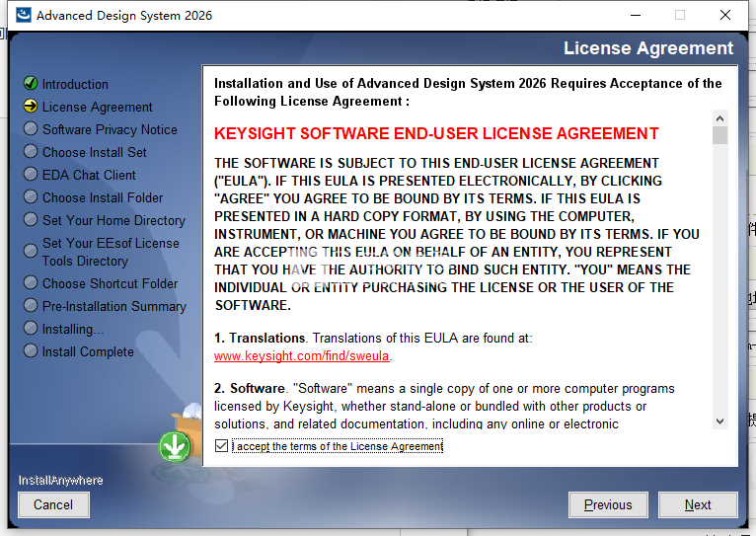This screenshot has height=536, width=756.
Task: Click the circle icon beside Software Privacy Notice
Action: 31,129
